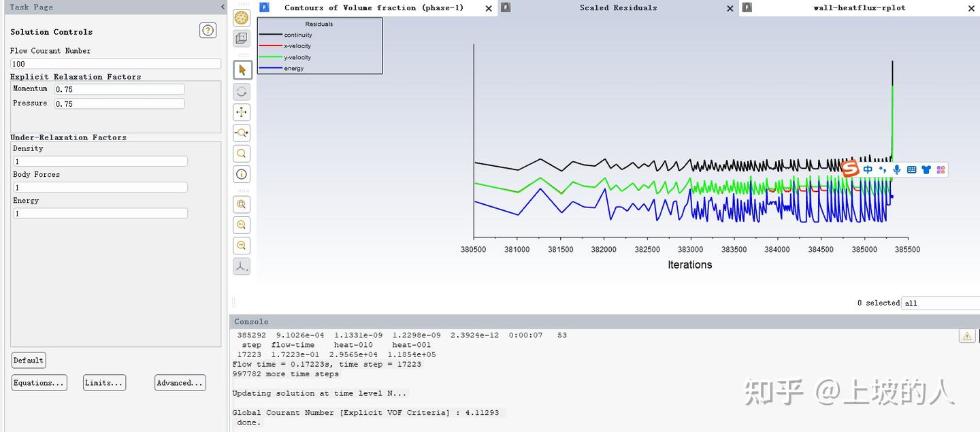
Task: Select the arrow pointer tool
Action: pyautogui.click(x=242, y=70)
